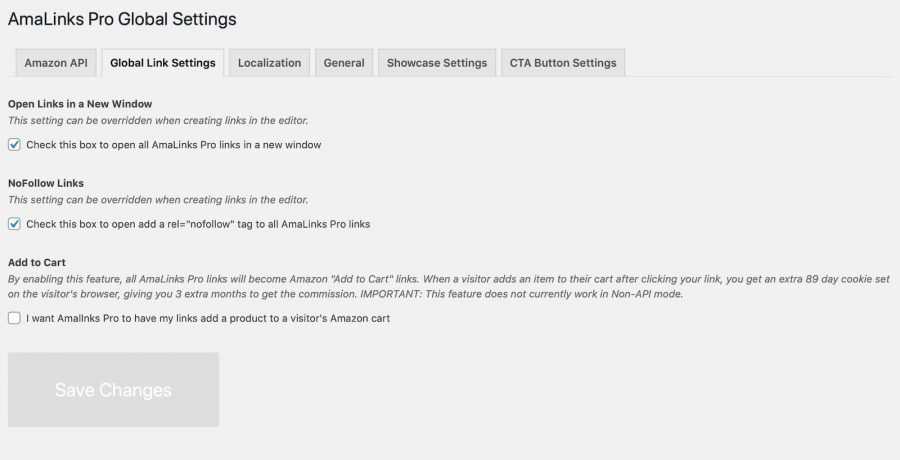Go to the General tab

click(344, 63)
